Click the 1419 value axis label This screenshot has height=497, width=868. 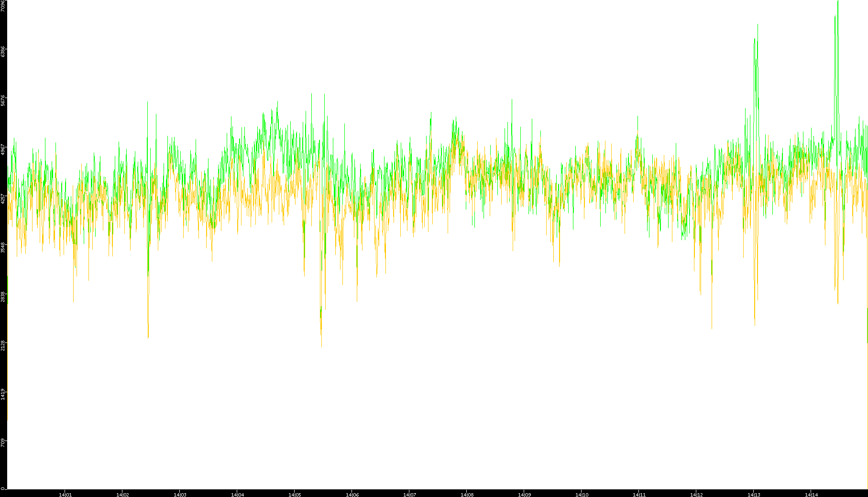pos(3,395)
